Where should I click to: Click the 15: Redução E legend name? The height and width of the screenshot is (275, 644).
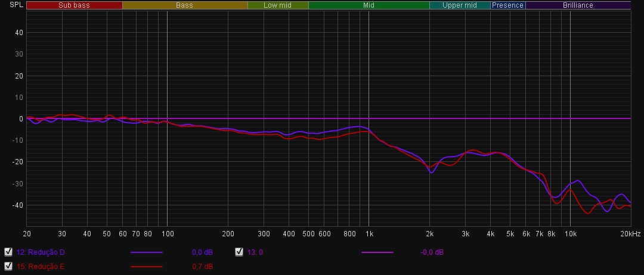point(41,267)
